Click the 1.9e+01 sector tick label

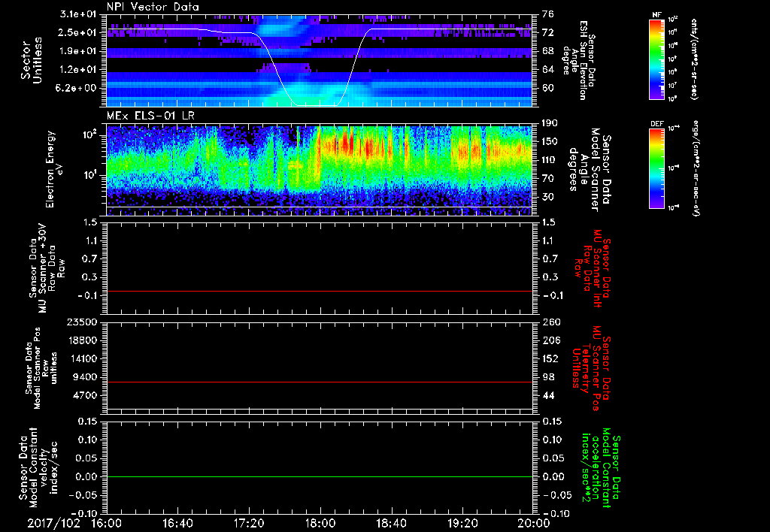coord(78,51)
